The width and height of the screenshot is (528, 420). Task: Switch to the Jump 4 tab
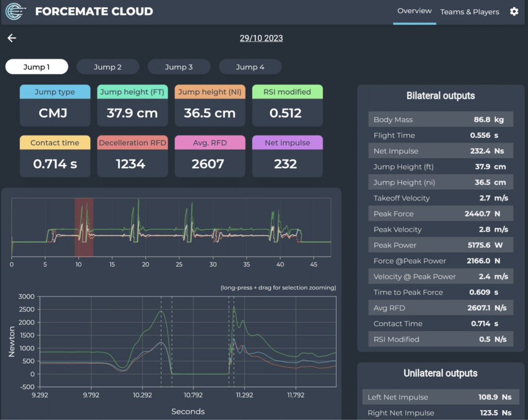[x=250, y=66]
